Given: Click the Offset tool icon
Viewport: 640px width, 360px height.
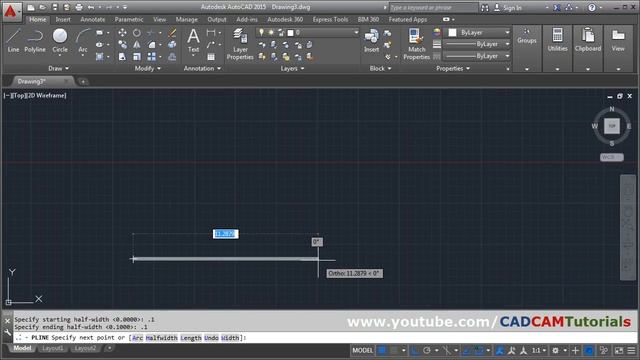Looking at the screenshot, I should click(172, 57).
